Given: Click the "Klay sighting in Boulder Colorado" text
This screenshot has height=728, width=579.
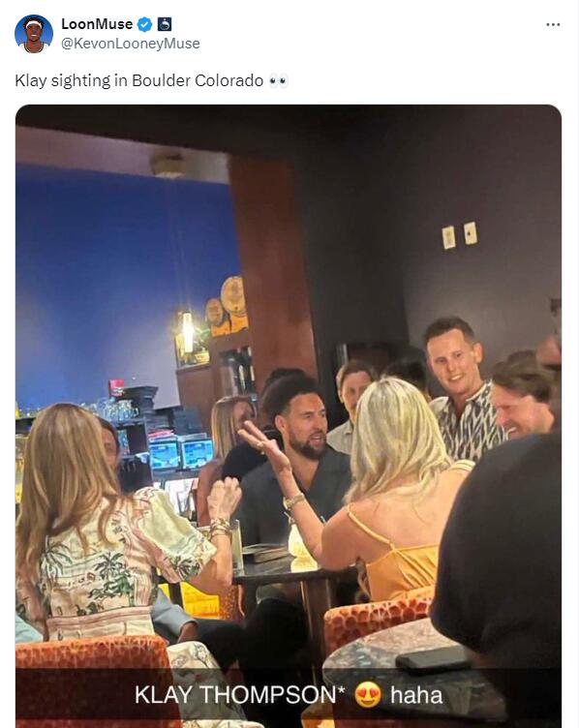Looking at the screenshot, I should [139, 80].
